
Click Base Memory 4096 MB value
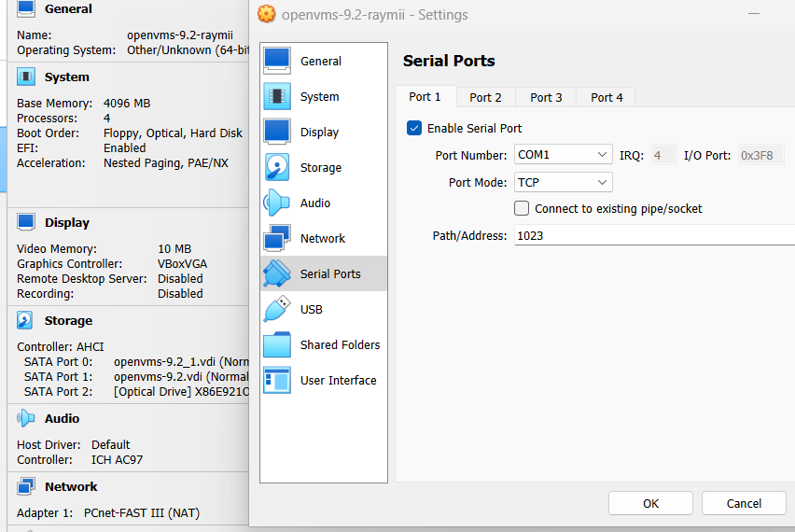[x=127, y=104]
